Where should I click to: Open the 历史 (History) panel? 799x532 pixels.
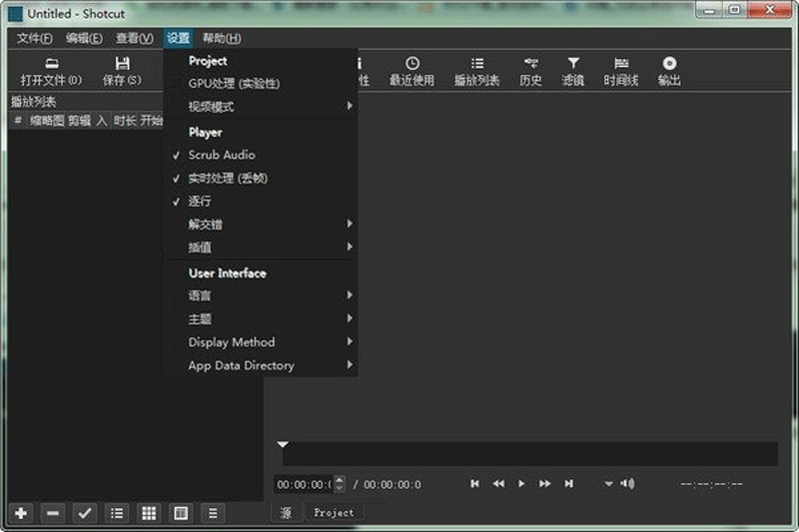pyautogui.click(x=530, y=71)
